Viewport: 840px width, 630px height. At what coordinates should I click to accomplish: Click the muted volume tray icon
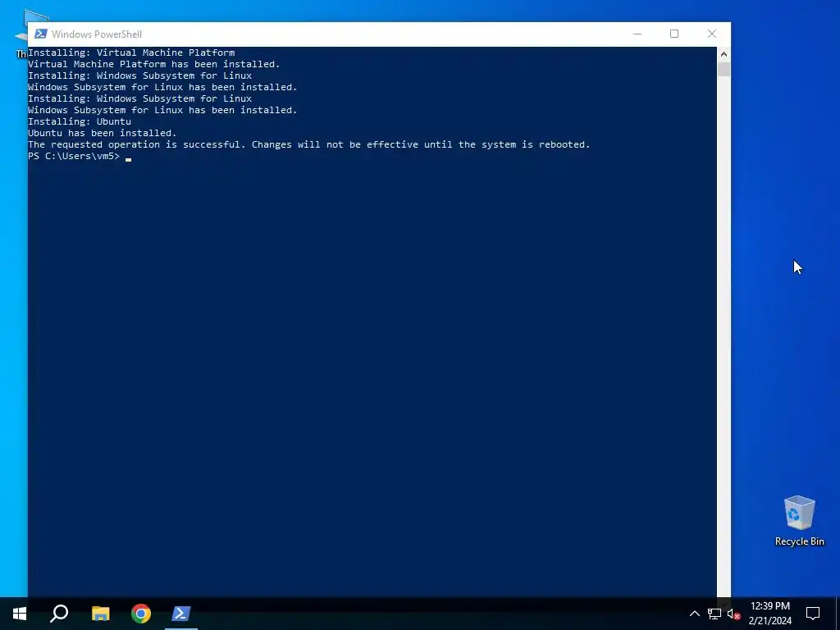733,614
